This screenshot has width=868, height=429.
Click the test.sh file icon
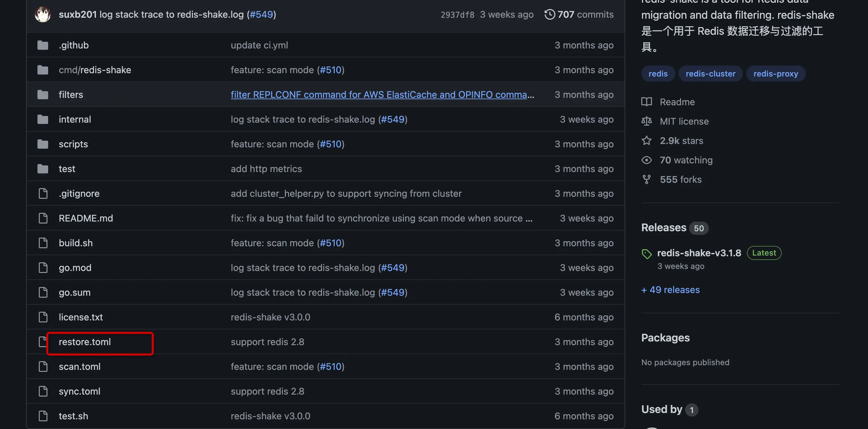tap(43, 416)
